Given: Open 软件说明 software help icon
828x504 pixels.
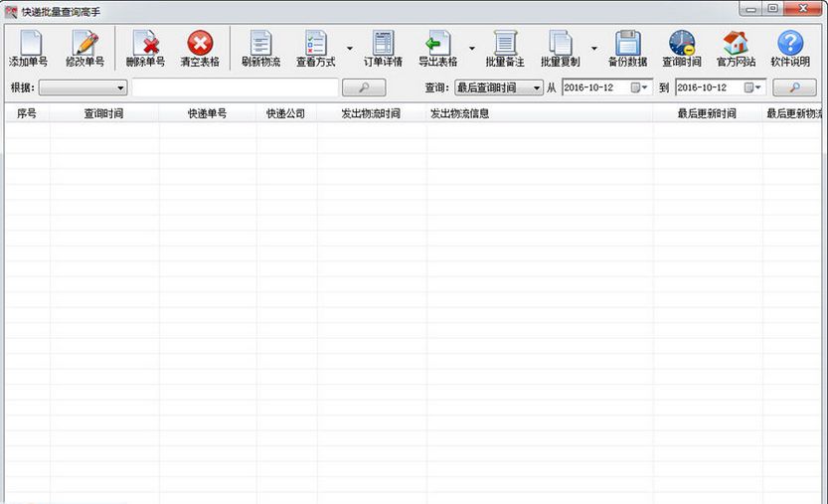Looking at the screenshot, I should [x=790, y=49].
